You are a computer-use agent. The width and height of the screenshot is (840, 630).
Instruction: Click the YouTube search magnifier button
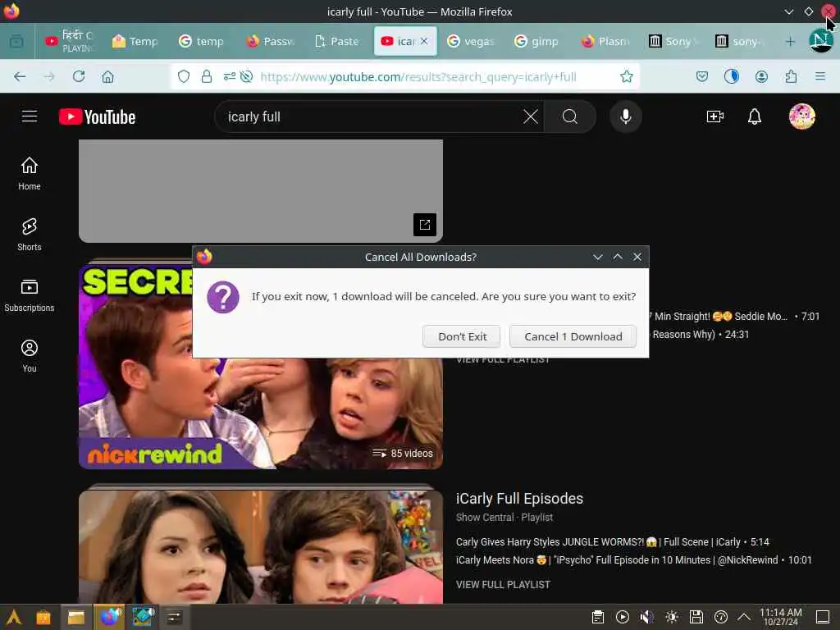[x=570, y=116]
